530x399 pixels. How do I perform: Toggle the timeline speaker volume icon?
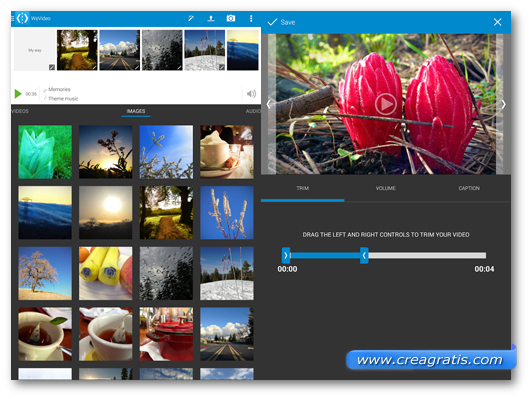(251, 94)
